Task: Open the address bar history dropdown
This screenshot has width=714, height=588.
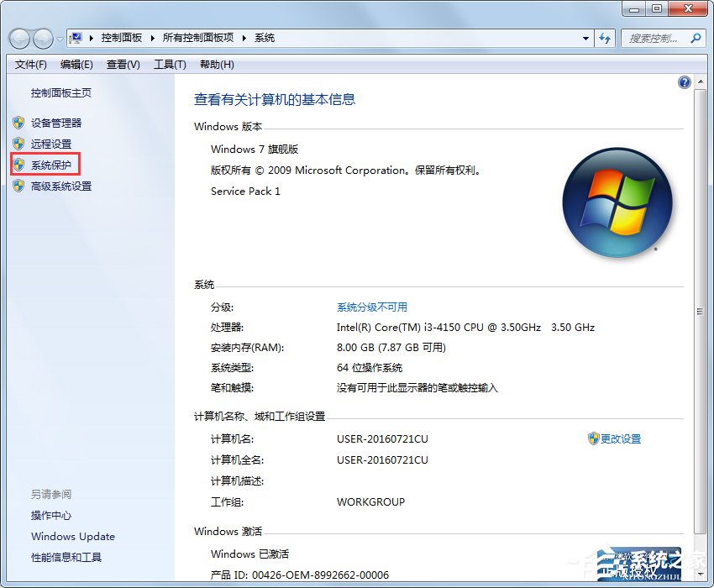Action: (x=587, y=37)
